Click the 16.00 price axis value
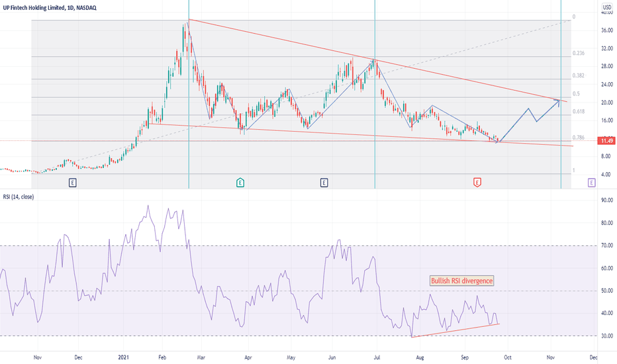Viewport: 617px width, 364px height. 607,120
